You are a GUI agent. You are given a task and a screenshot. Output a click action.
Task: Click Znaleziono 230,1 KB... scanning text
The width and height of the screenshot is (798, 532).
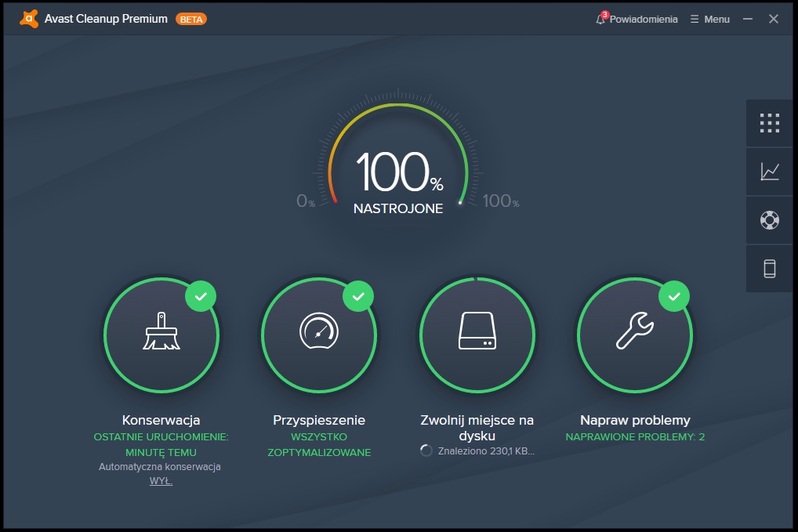pyautogui.click(x=486, y=451)
